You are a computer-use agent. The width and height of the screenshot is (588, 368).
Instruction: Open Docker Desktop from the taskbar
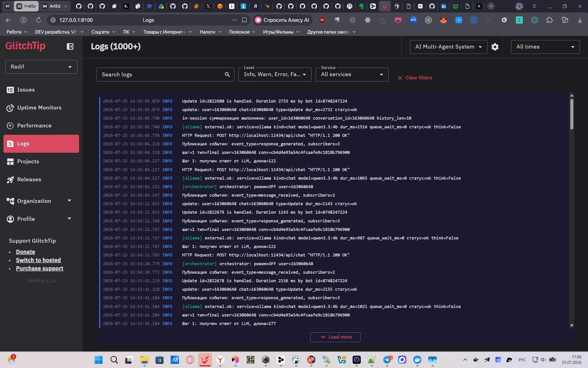pos(417,360)
